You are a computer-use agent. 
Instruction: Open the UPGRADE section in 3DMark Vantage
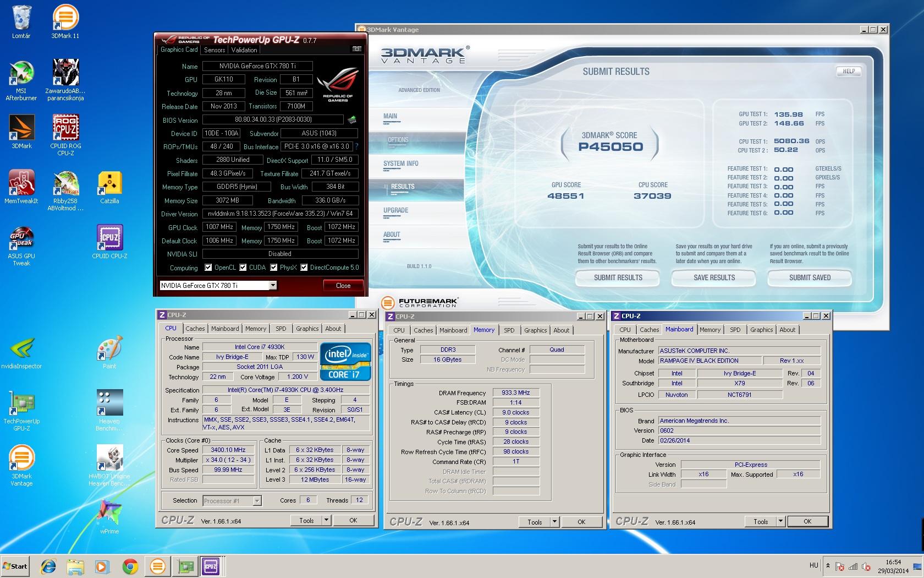point(396,210)
